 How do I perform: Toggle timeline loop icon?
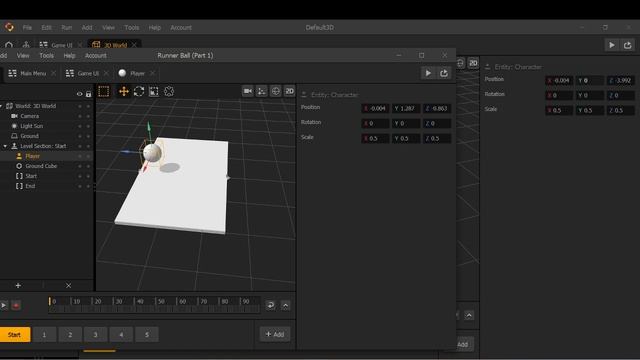click(270, 305)
